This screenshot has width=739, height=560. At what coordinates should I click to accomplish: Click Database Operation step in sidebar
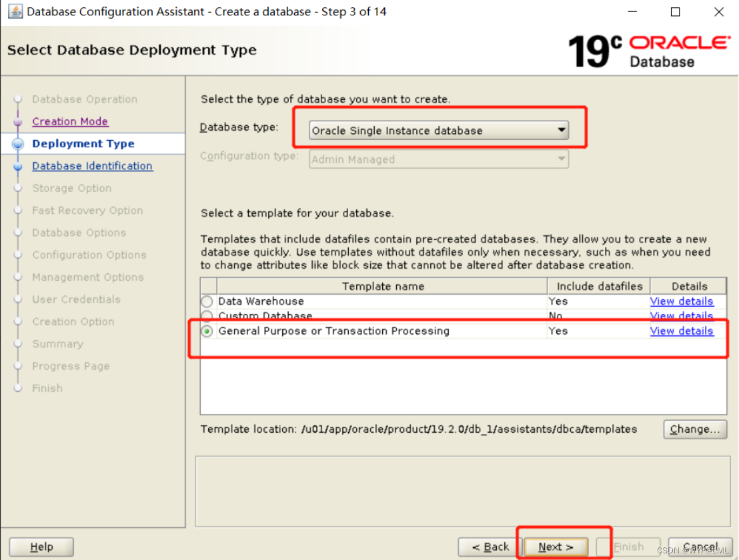pos(85,99)
